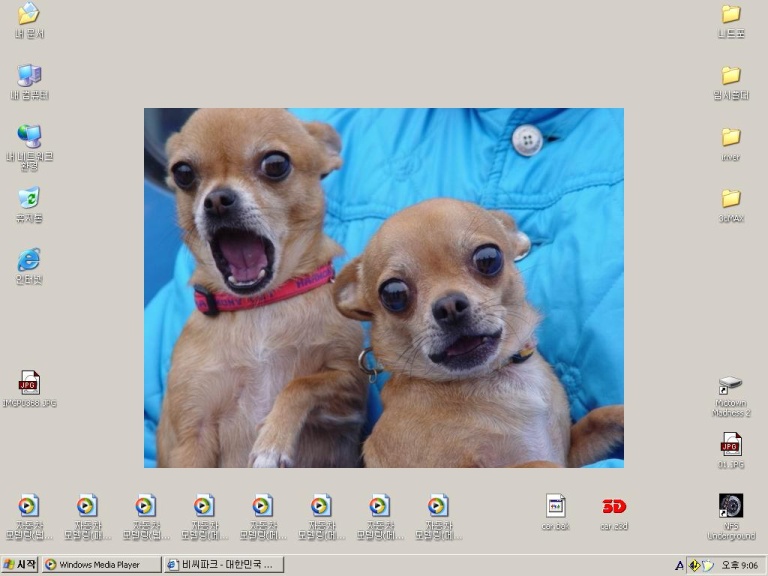Click the tray icon left of the clock

point(708,565)
